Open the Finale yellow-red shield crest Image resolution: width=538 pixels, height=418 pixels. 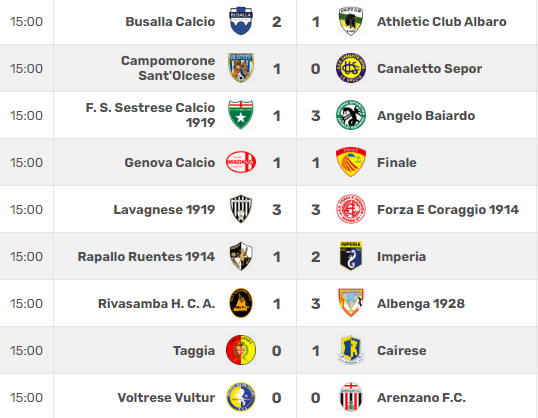(351, 162)
